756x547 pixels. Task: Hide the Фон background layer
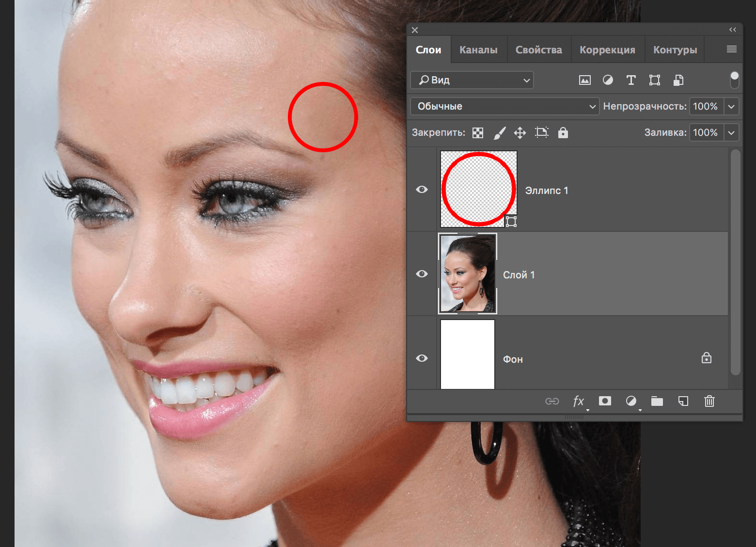422,358
